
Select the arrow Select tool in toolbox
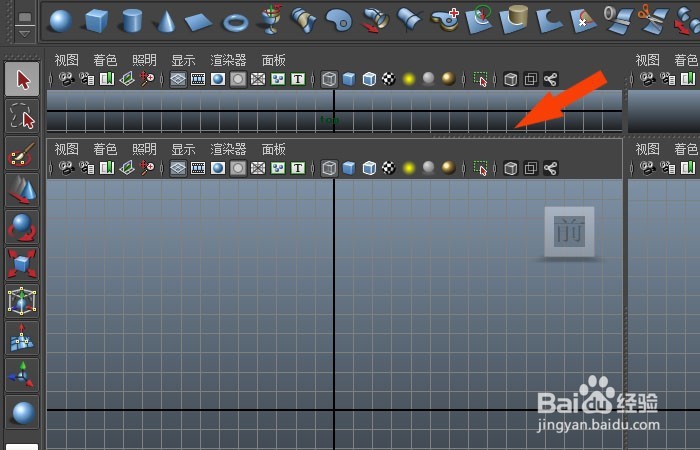[22, 79]
